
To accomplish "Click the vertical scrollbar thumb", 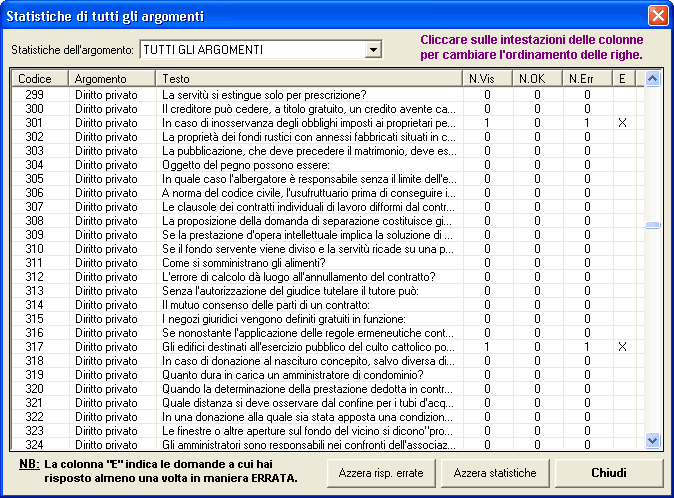I will click(653, 226).
